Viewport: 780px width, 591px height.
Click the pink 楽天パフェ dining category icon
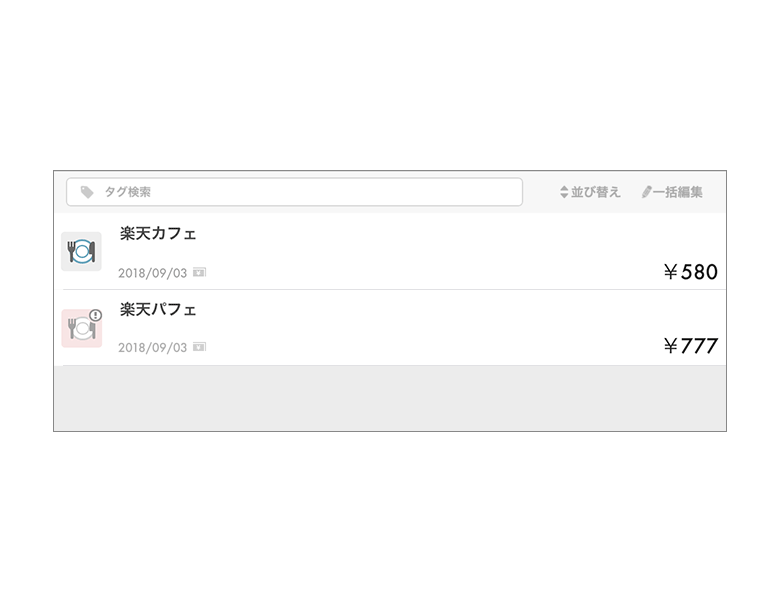pyautogui.click(x=79, y=329)
